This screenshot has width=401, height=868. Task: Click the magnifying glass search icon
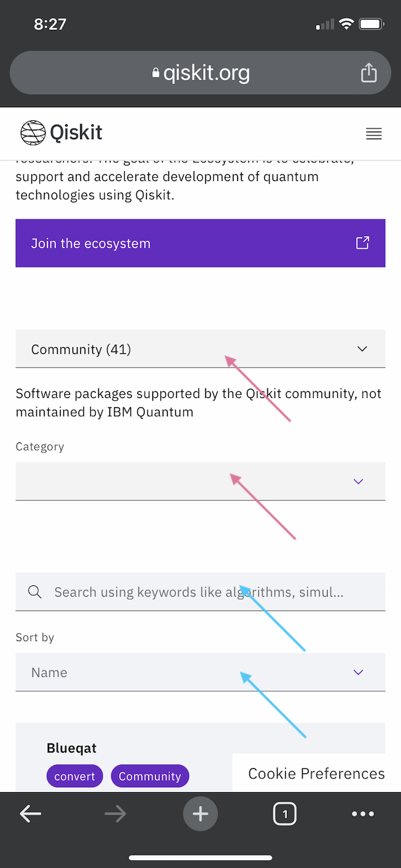pyautogui.click(x=34, y=591)
